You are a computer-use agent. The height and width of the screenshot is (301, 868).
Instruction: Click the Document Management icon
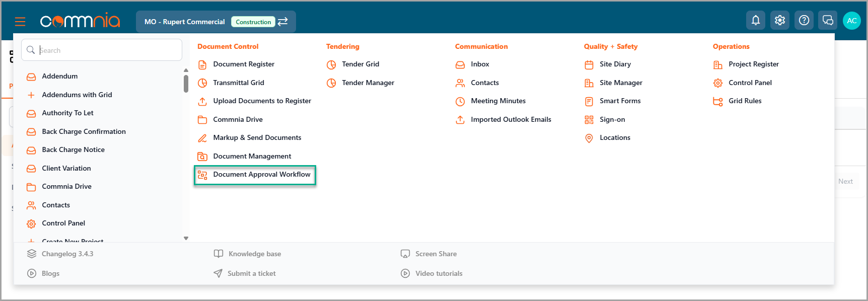point(202,157)
